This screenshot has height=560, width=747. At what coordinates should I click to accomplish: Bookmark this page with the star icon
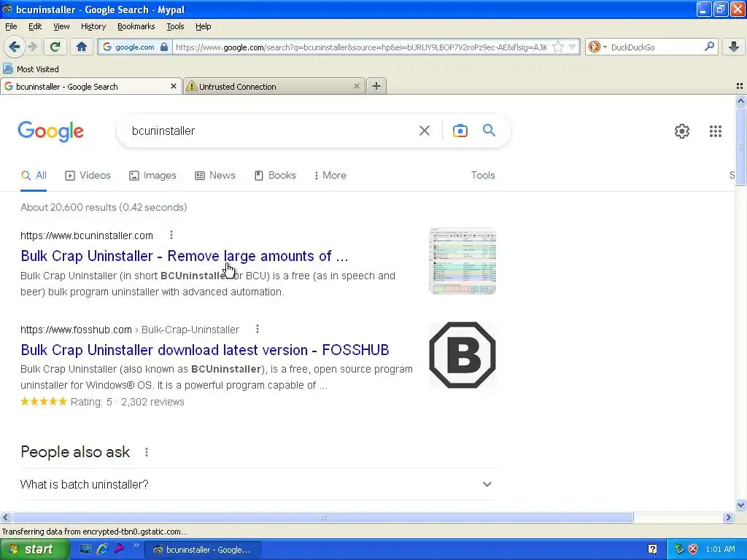coord(558,47)
